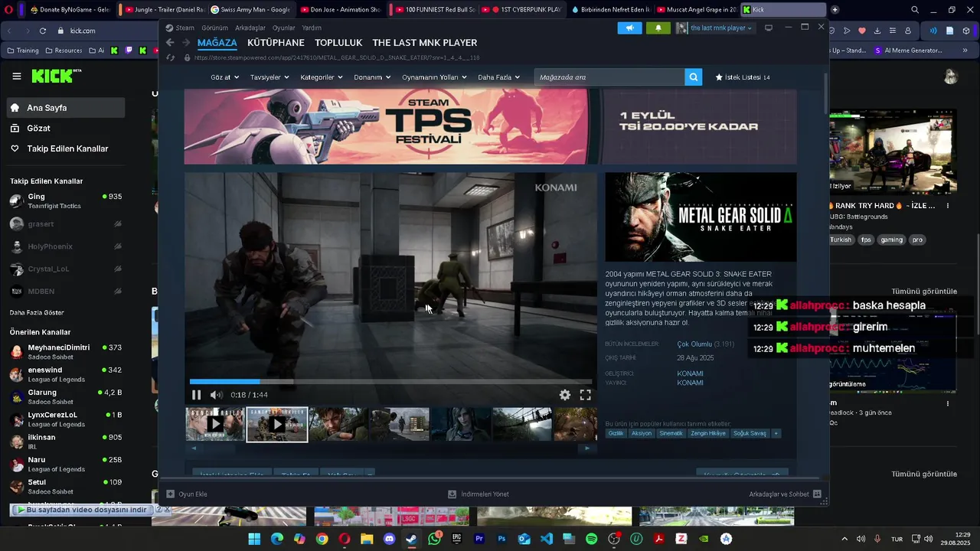Open Discord from the taskbar
The height and width of the screenshot is (551, 980).
(390, 539)
